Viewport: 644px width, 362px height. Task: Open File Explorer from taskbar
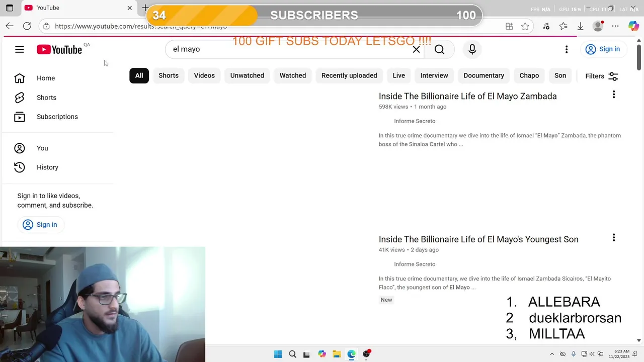(337, 354)
